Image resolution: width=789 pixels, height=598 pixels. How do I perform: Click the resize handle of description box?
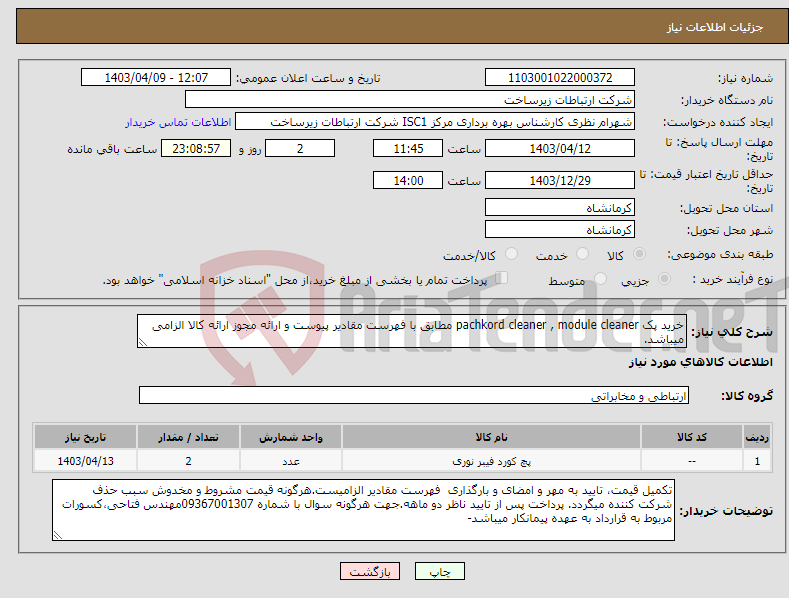pos(143,342)
